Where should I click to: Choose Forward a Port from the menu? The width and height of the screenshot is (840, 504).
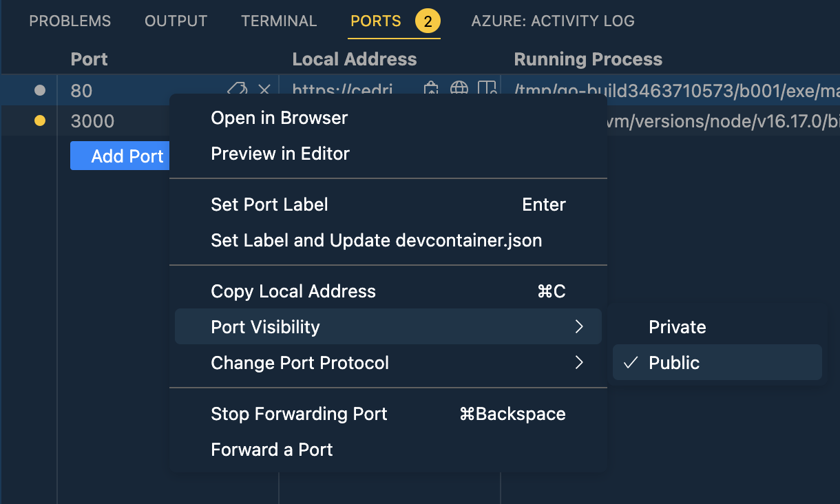tap(272, 450)
